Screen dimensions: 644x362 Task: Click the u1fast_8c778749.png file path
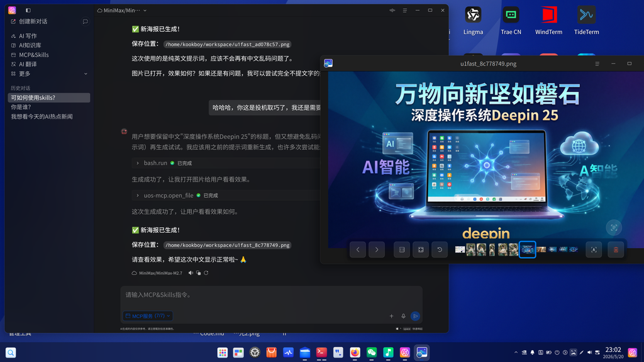pos(227,245)
